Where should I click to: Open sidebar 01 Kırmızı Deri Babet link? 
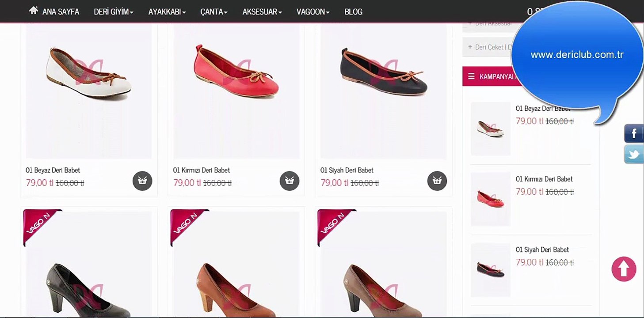click(x=544, y=179)
